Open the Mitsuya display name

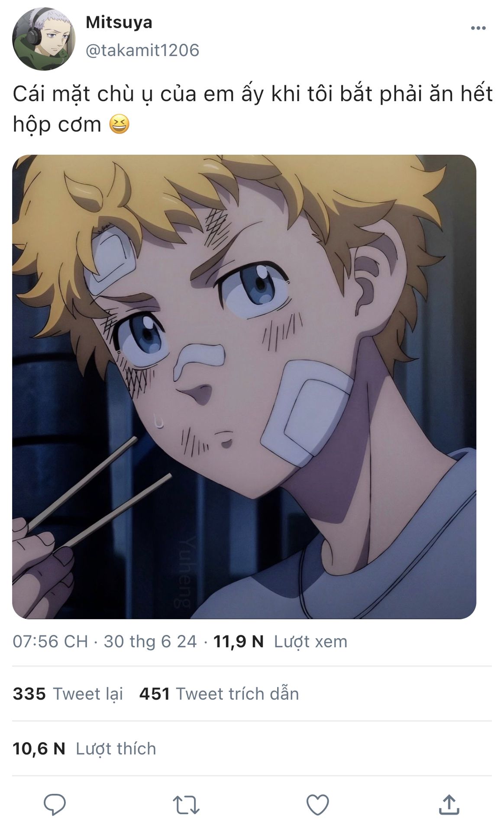(x=119, y=23)
